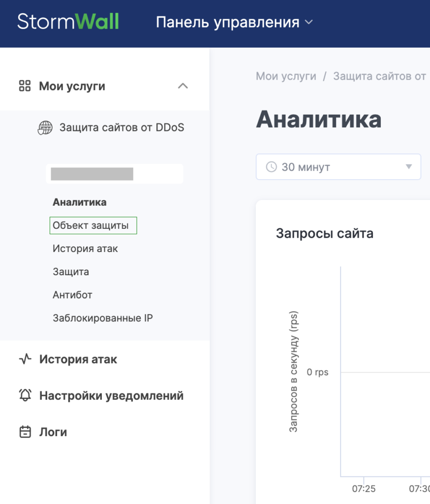
Task: Open the Панель управления dropdown
Action: tap(234, 22)
